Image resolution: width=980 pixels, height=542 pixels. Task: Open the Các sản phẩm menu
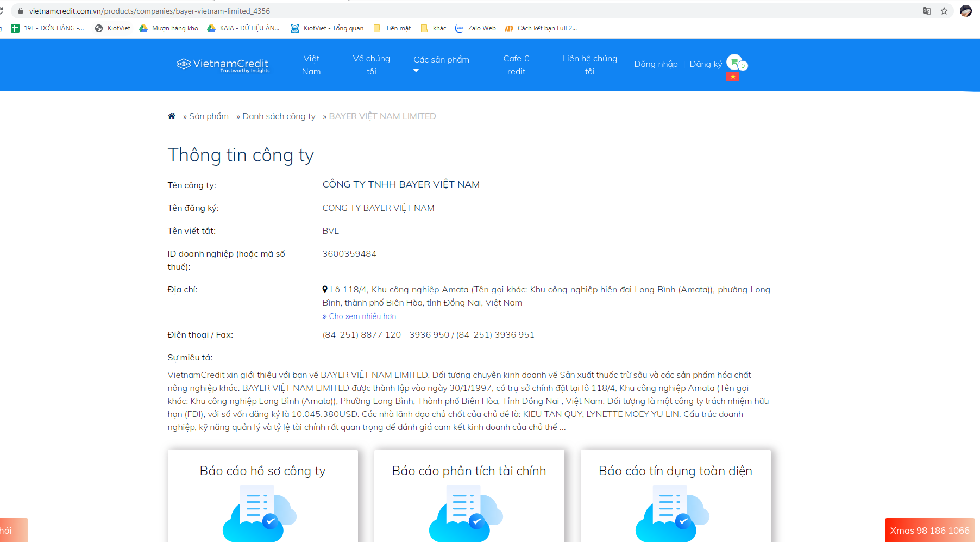[441, 60]
